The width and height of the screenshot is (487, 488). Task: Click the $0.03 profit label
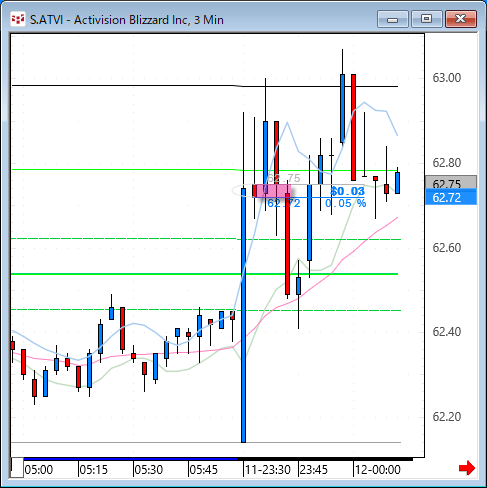coord(347,191)
